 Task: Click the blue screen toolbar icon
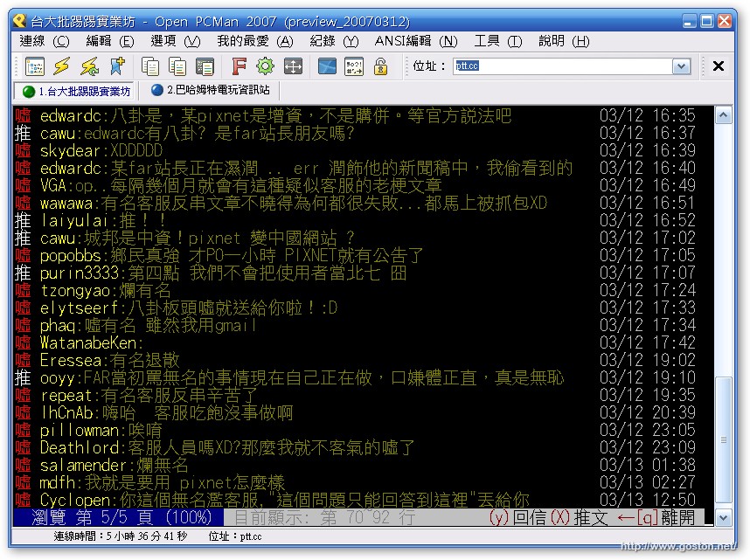point(327,66)
